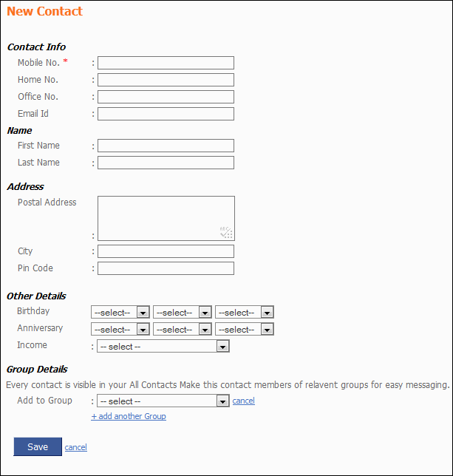
Task: Focus the Mobile No. input field
Action: pyautogui.click(x=166, y=63)
